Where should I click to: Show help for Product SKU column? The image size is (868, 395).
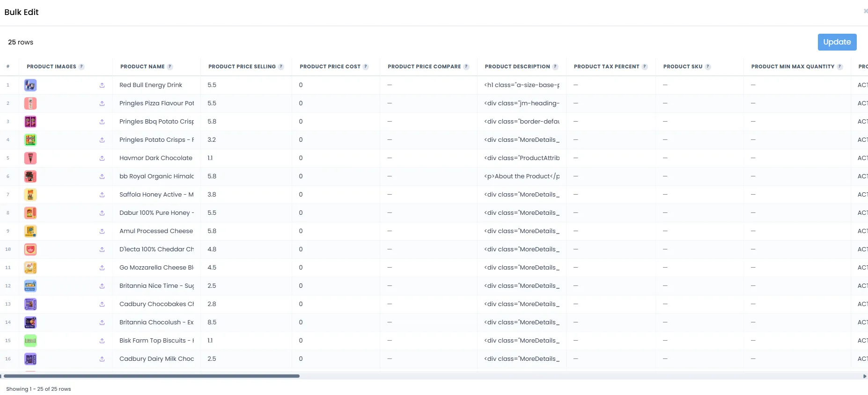pyautogui.click(x=708, y=67)
